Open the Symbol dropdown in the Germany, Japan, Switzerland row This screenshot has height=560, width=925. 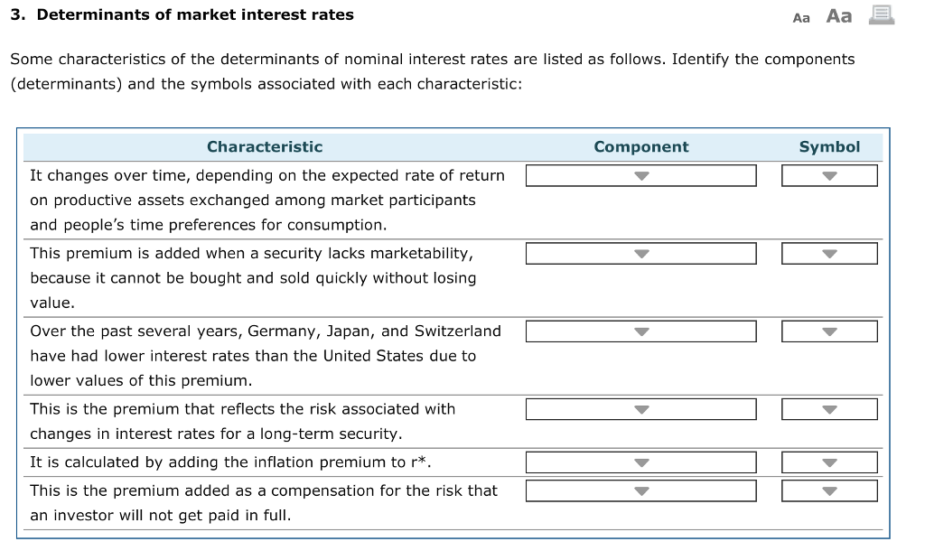tap(828, 331)
